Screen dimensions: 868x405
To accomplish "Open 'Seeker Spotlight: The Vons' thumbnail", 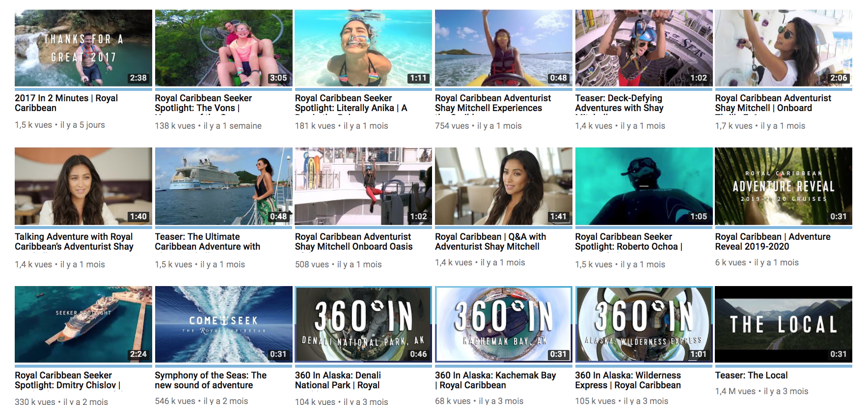I will 223,48.
